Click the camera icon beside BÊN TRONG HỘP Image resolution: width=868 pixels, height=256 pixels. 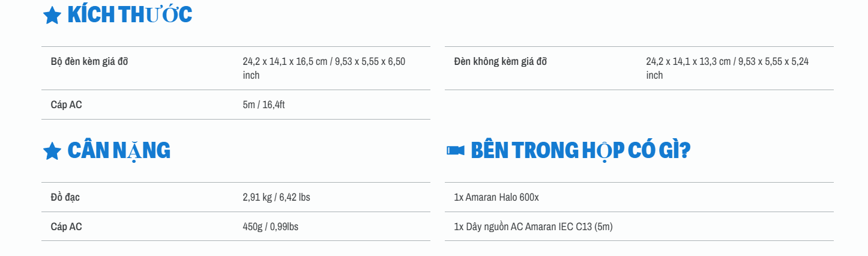coord(456,150)
